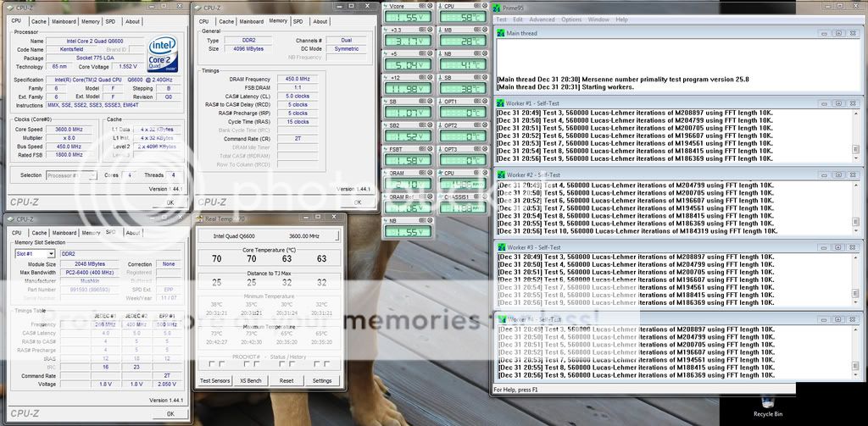Viewport: 868px width, 426px height.
Task: Close the Vcore voltage gadget
Action: [x=430, y=6]
